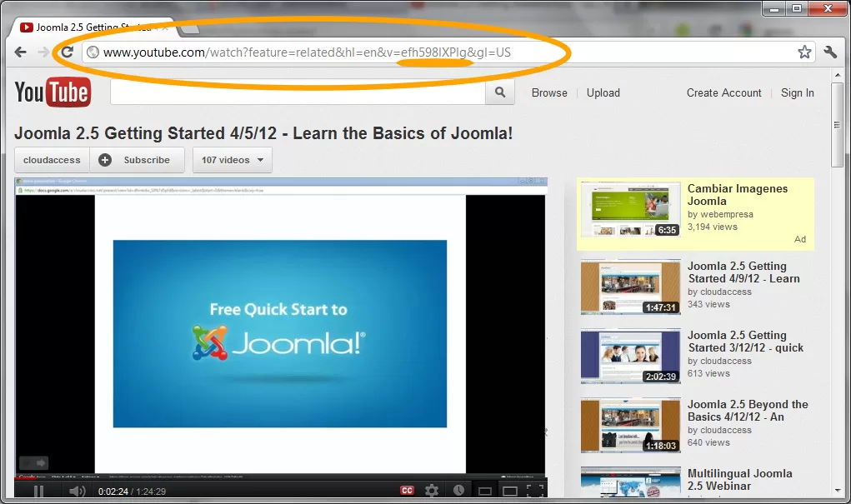Click the scrollbar down arrow
This screenshot has width=851, height=504.
838,491
